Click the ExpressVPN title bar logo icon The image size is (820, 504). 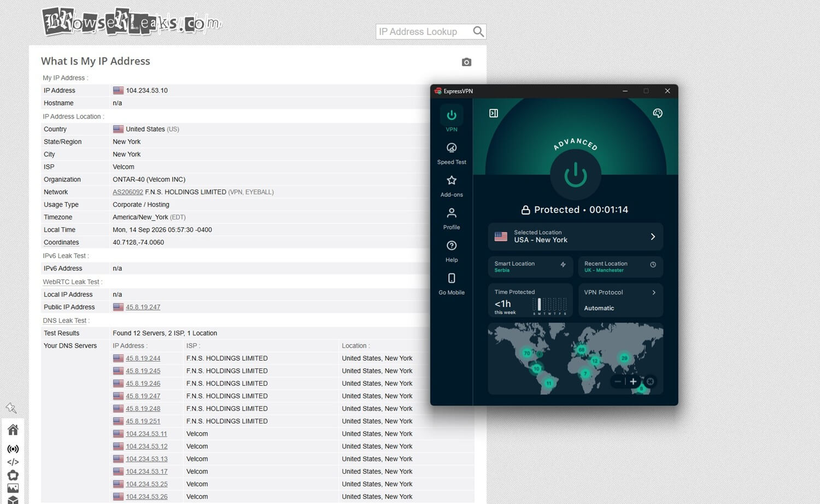(x=438, y=91)
